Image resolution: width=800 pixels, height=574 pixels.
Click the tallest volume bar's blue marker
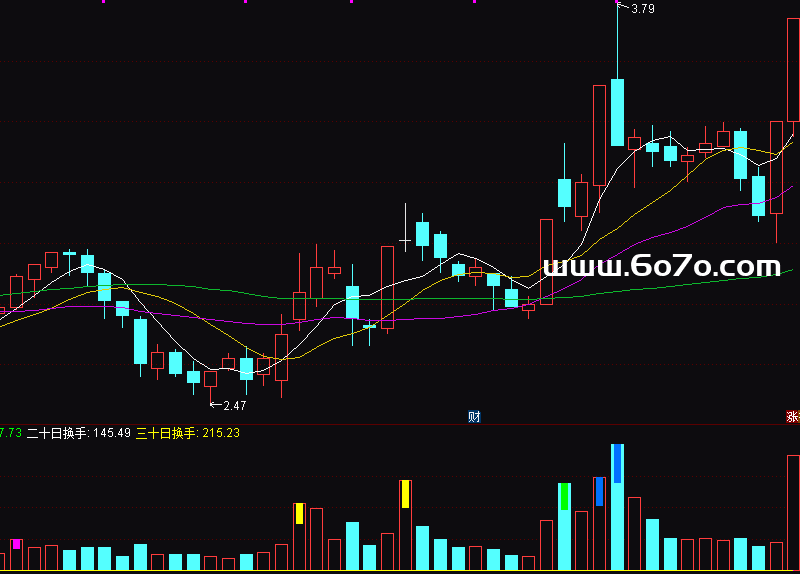tap(617, 463)
